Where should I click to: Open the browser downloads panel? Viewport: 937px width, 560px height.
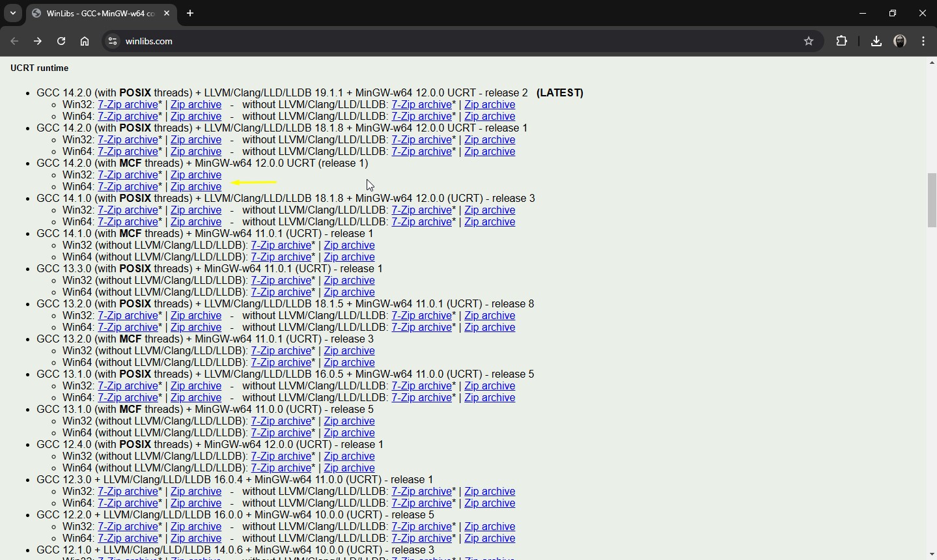coord(876,41)
